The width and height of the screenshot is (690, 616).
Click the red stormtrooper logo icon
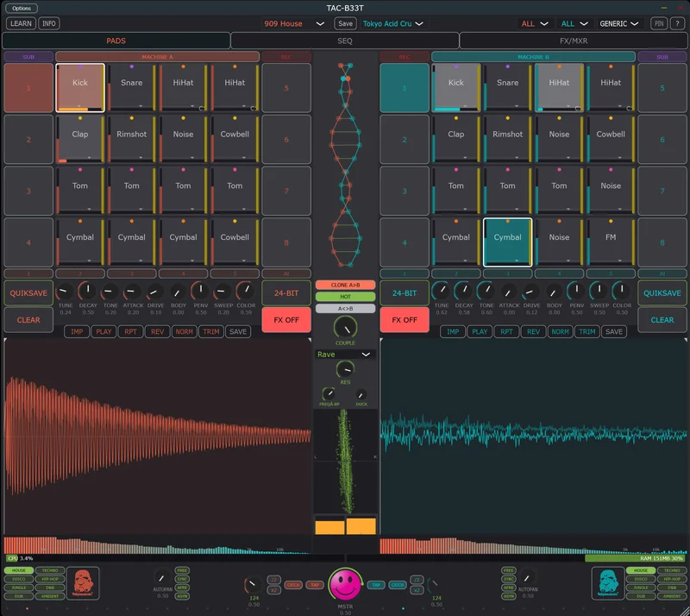click(84, 582)
